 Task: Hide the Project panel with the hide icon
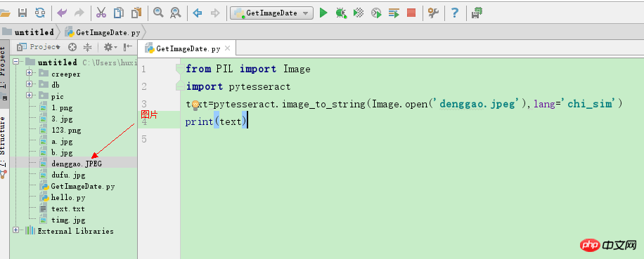click(x=128, y=47)
